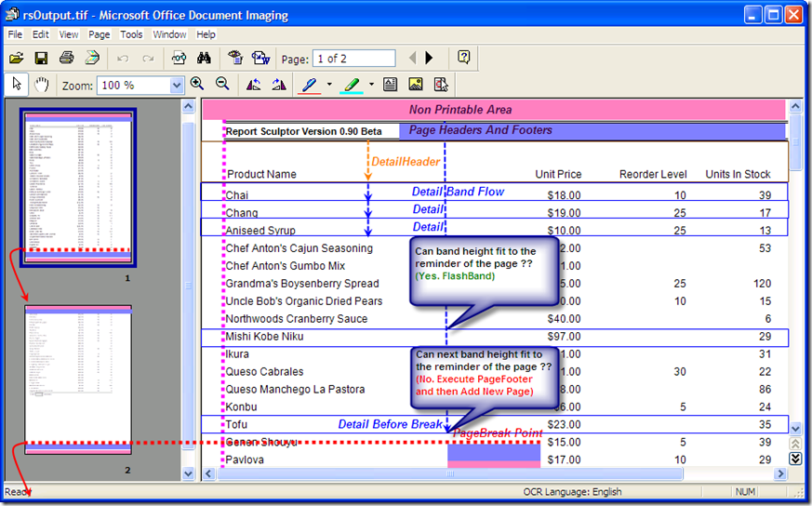Viewport: 812px width, 506px height.
Task: Click the thumbnail pane scroll up arrow
Action: tap(188, 107)
